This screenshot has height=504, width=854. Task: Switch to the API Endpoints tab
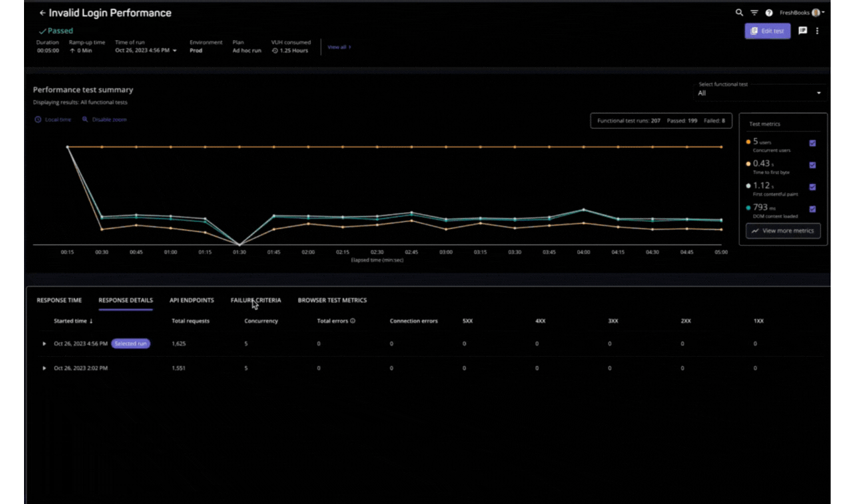point(191,300)
